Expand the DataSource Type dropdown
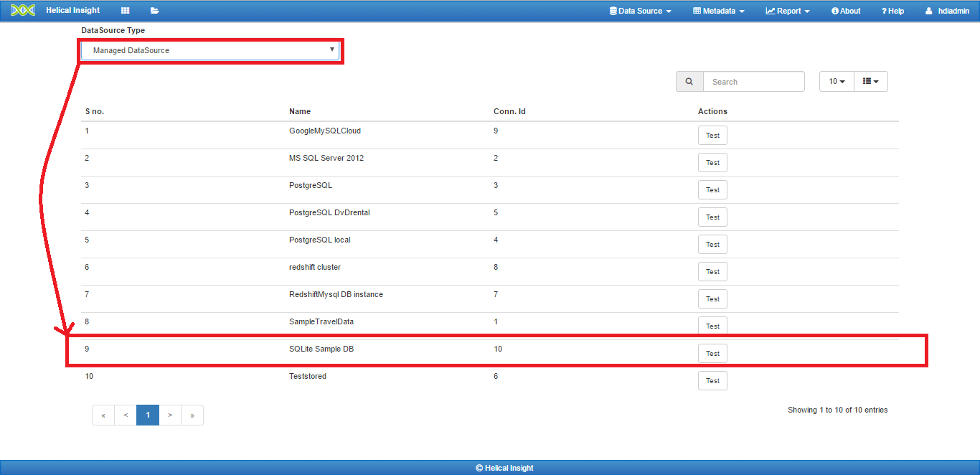The width and height of the screenshot is (980, 475). point(209,50)
